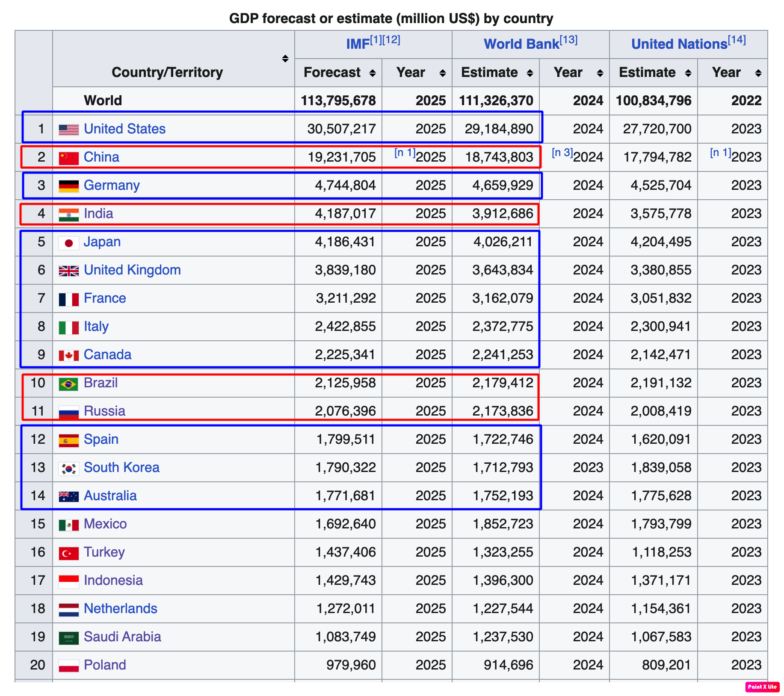
Task: Click the South Korea flag icon
Action: point(68,469)
